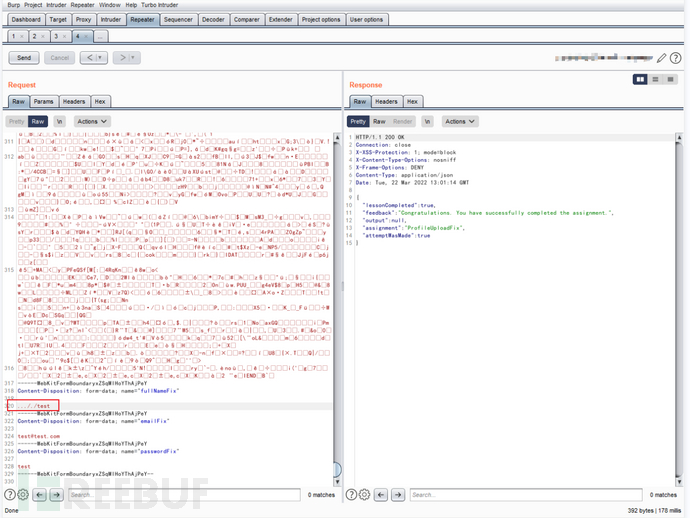
Task: Open Response Hex tab
Action: [412, 101]
